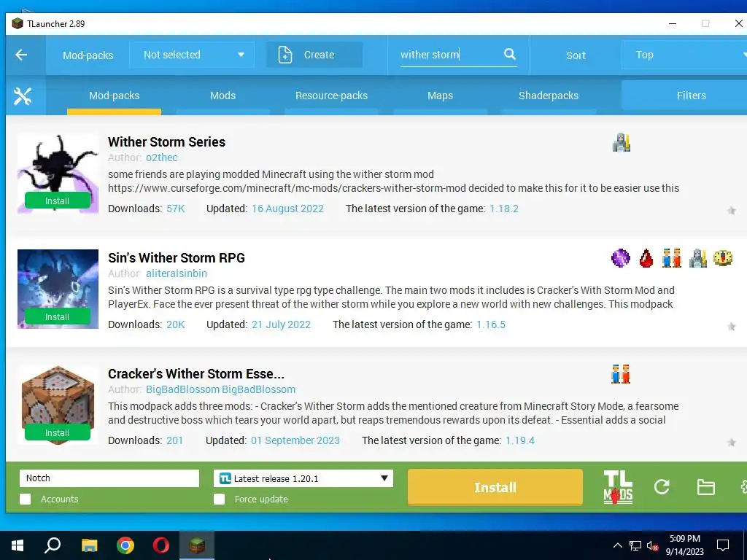This screenshot has height=560, width=747.
Task: Open Cracker's crafting table thumbnail
Action: point(58,405)
